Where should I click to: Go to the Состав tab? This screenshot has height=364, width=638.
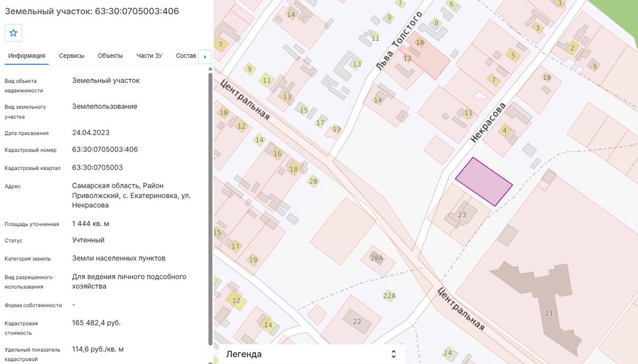pos(186,56)
